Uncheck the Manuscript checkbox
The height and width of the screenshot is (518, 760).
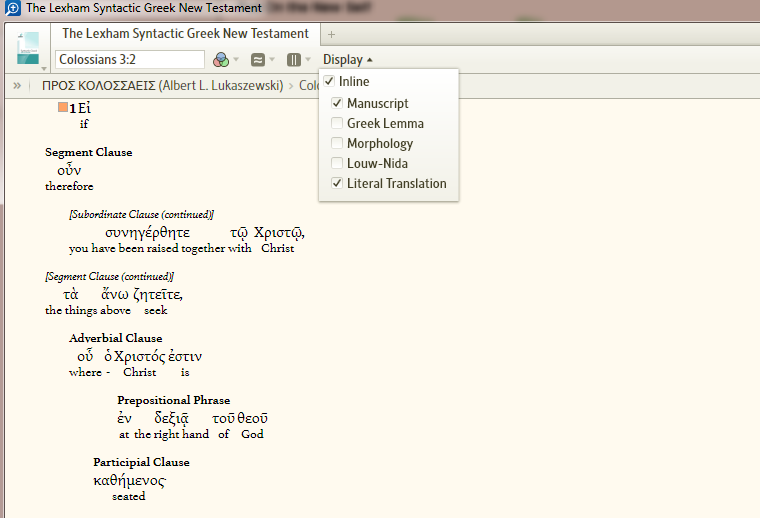tap(337, 103)
